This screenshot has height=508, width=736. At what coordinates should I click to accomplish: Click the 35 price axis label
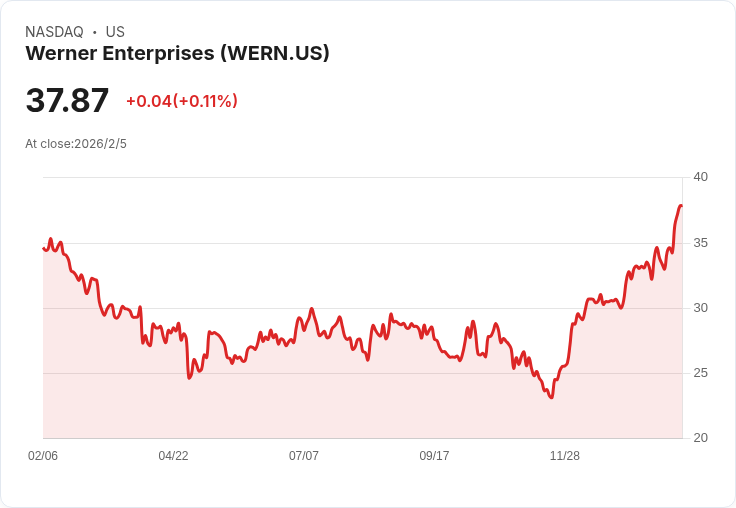[700, 243]
